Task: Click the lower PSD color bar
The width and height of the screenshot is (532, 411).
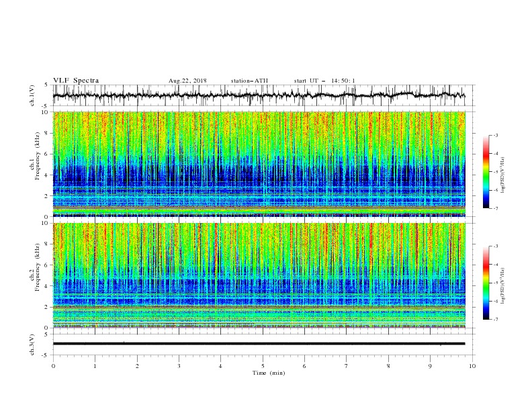Action: 486,283
